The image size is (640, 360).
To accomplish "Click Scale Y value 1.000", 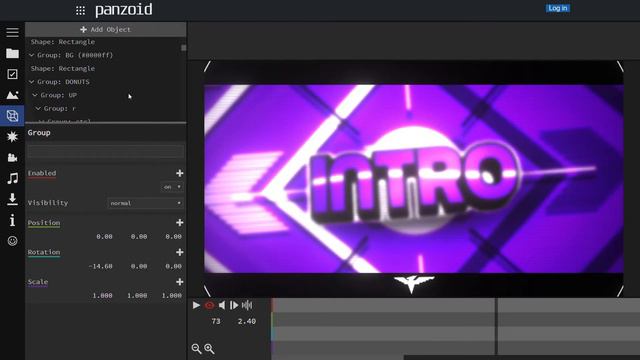I will [x=137, y=296].
